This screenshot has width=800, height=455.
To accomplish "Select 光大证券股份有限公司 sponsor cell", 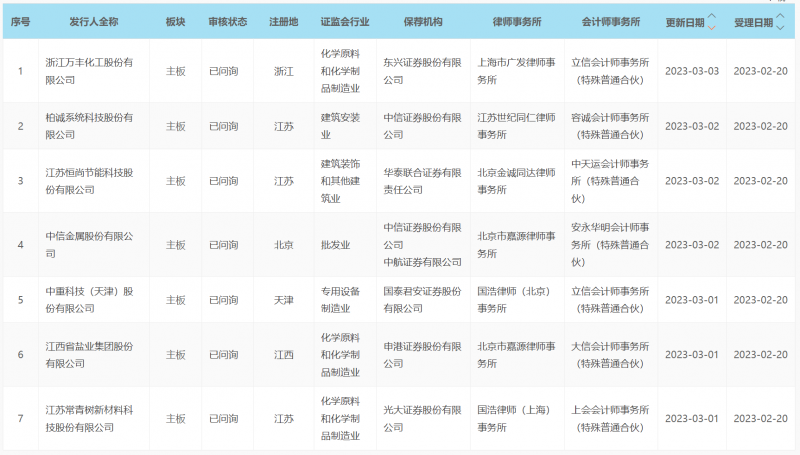I will pyautogui.click(x=422, y=419).
